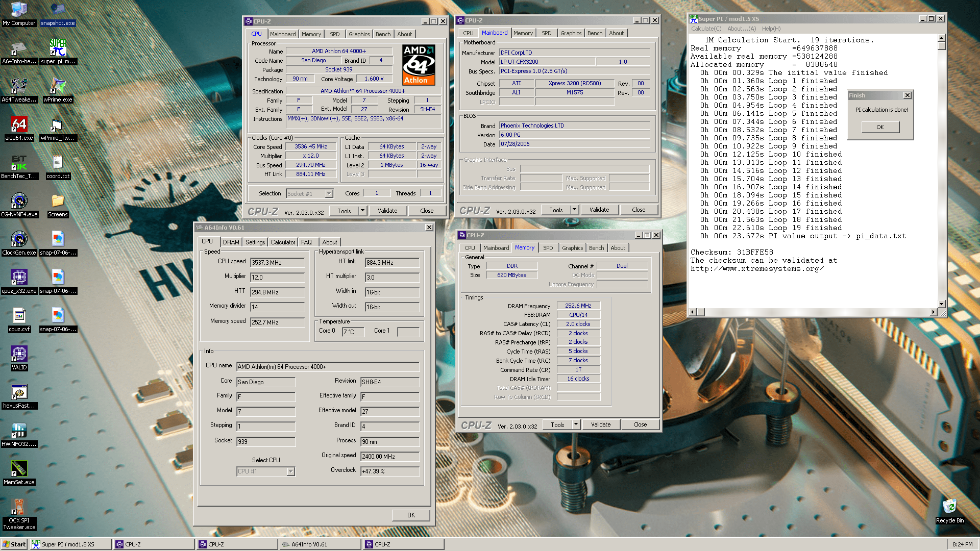Viewport: 980px width, 551px height.
Task: Open Help(H) menu in Super PI
Action: coord(771,29)
